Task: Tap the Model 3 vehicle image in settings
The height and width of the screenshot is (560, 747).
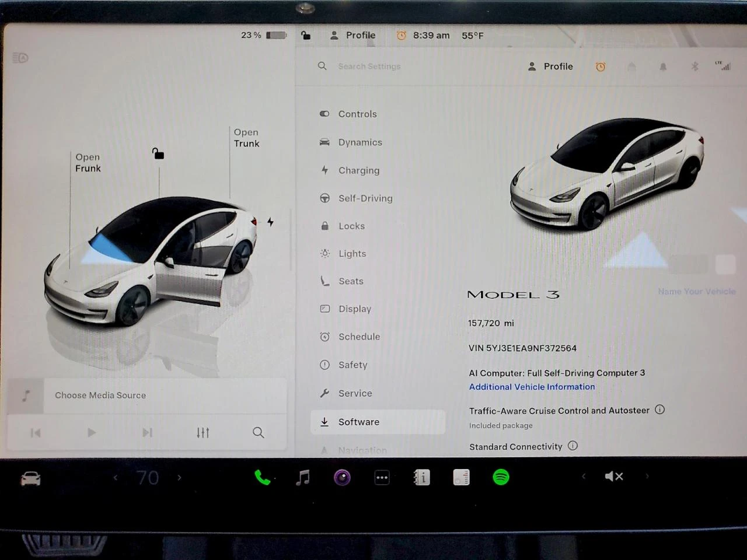Action: pyautogui.click(x=607, y=173)
